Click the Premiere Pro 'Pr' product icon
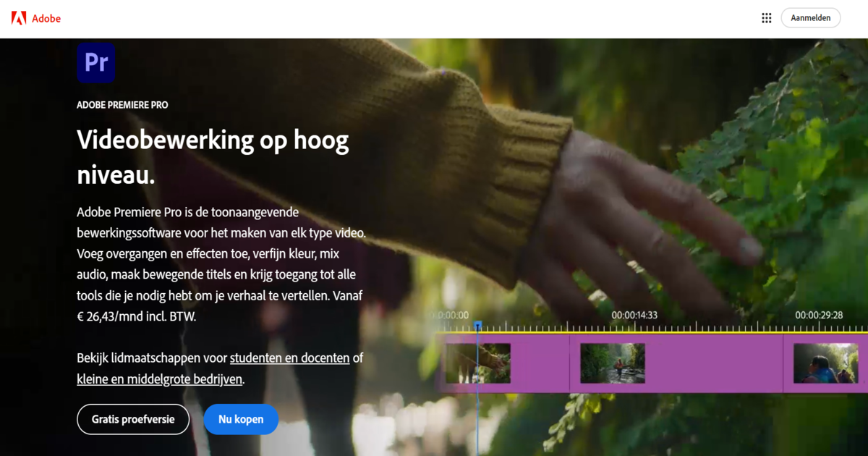868x456 pixels. [x=96, y=63]
